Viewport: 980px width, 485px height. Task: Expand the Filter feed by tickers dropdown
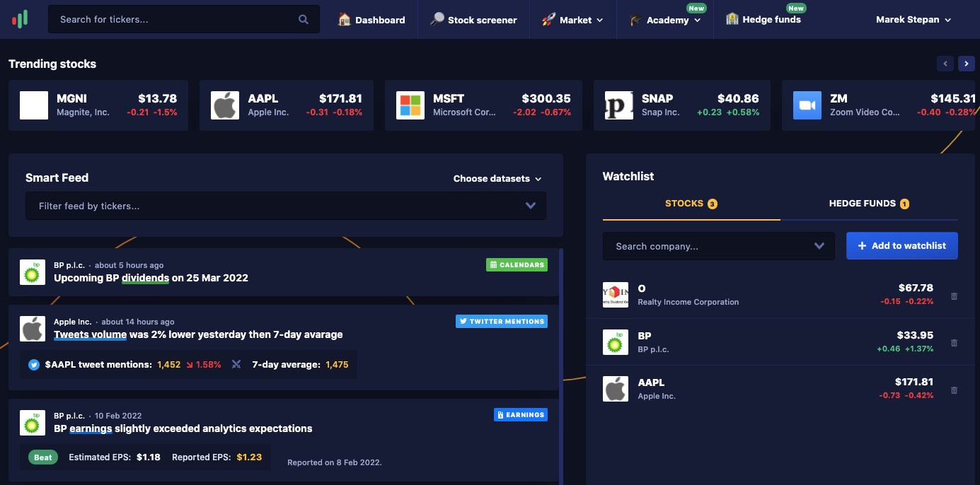coord(531,206)
